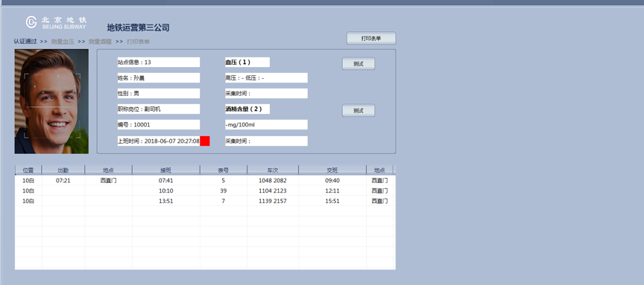Select the 打印表单 step in breadcrumb
The width and height of the screenshot is (644, 285).
coord(138,42)
